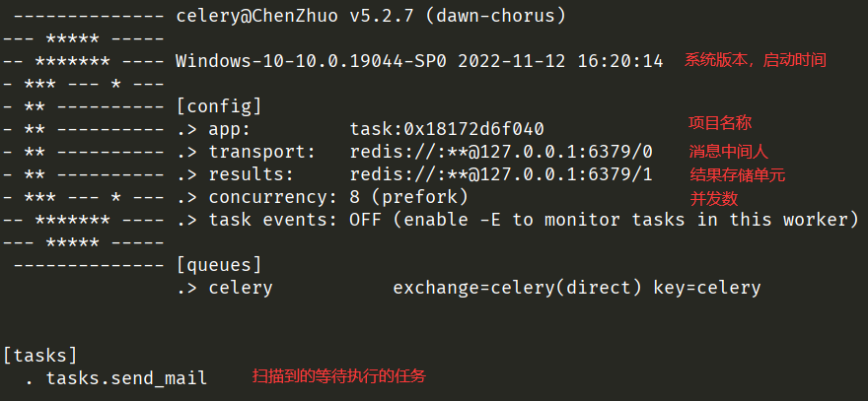Click the red 并发数 annotation
This screenshot has width=868, height=401.
tap(712, 198)
